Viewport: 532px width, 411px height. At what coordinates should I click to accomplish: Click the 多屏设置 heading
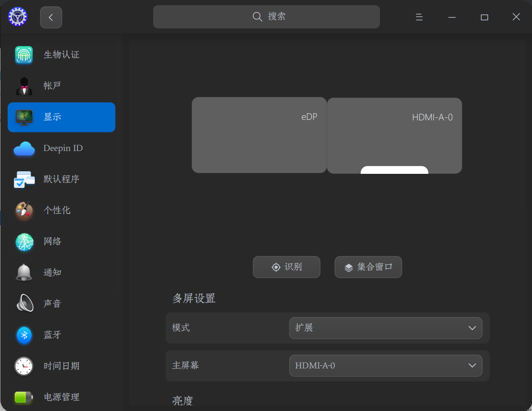tap(194, 298)
